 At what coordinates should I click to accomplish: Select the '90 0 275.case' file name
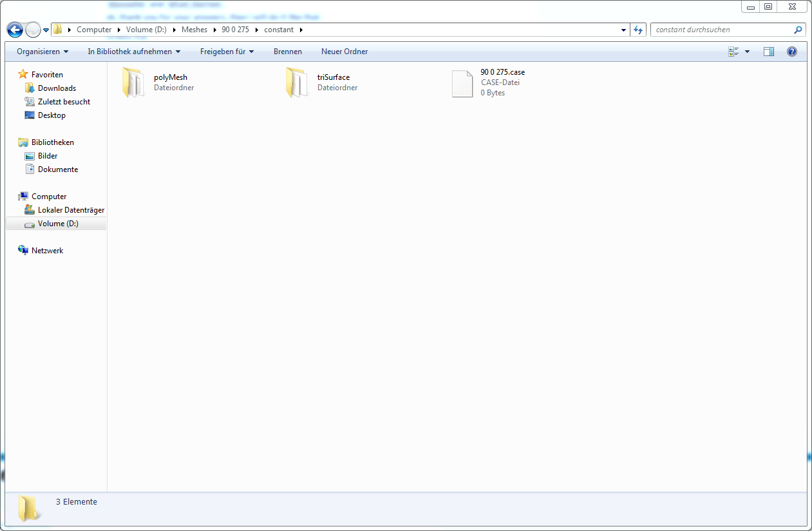coord(503,72)
